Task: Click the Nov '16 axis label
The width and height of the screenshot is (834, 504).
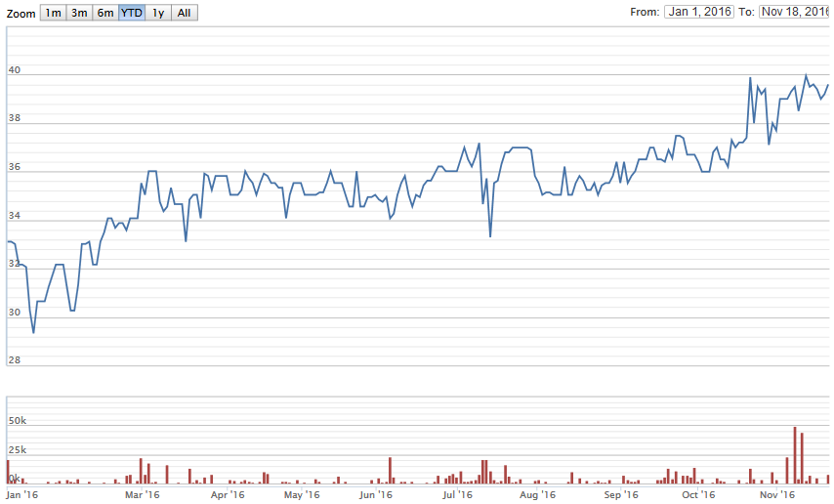Action: [776, 495]
